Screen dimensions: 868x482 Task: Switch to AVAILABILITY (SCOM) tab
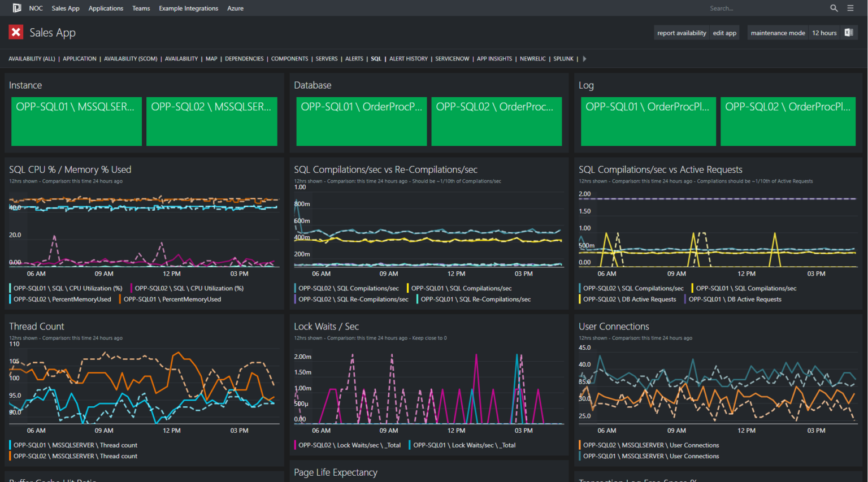131,59
